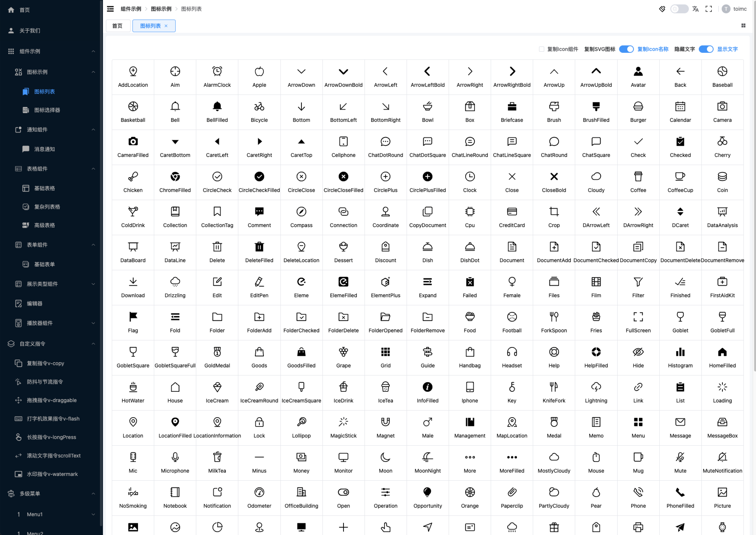
Task: Select the Bicycle icon
Action: [x=259, y=107]
